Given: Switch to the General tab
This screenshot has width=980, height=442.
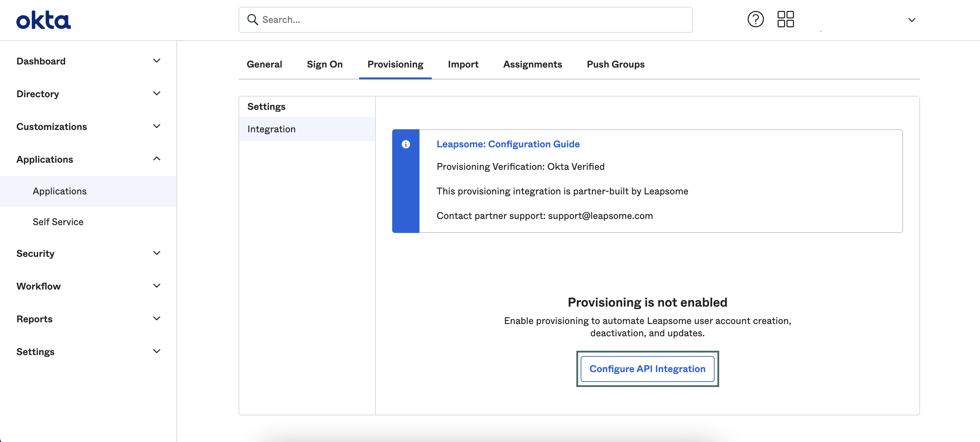Looking at the screenshot, I should [x=264, y=64].
